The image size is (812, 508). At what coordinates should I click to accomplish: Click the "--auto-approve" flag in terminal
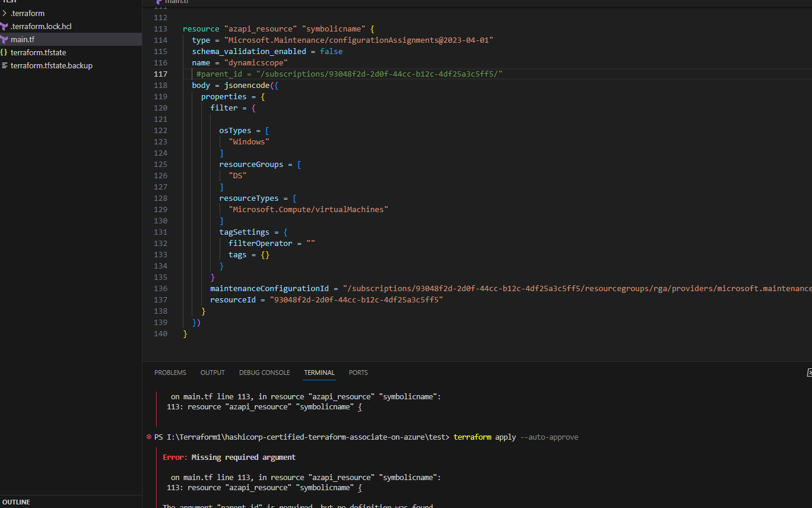[549, 437]
